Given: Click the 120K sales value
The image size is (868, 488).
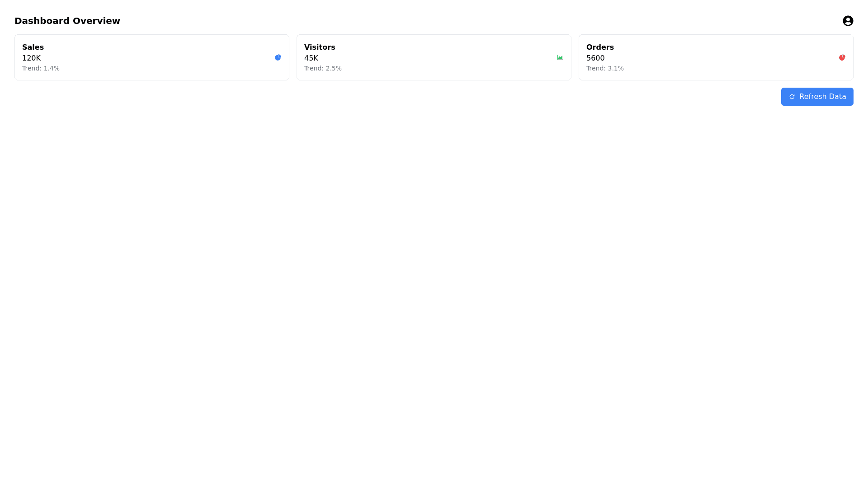Looking at the screenshot, I should click(31, 58).
